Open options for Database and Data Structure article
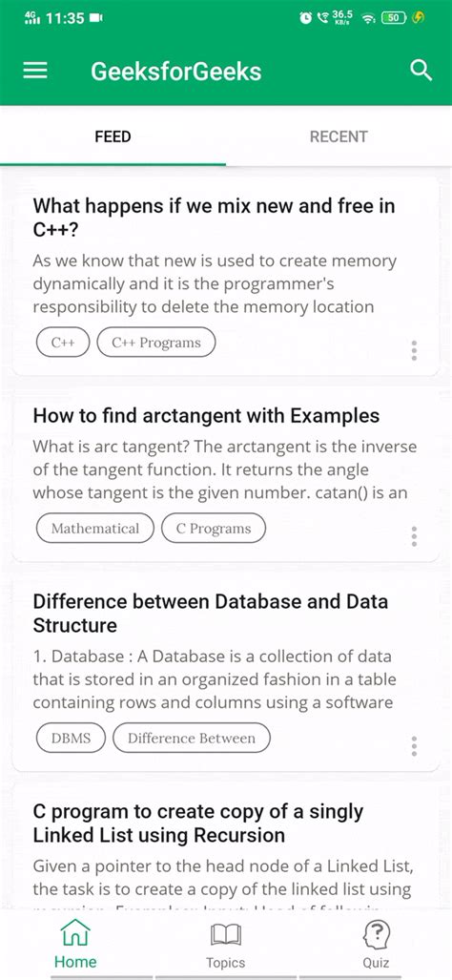This screenshot has width=452, height=980. [x=414, y=745]
